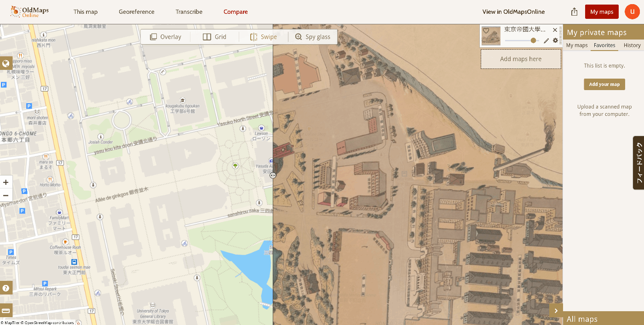The height and width of the screenshot is (325, 644).
Task: Switch to the My maps tab
Action: (577, 45)
